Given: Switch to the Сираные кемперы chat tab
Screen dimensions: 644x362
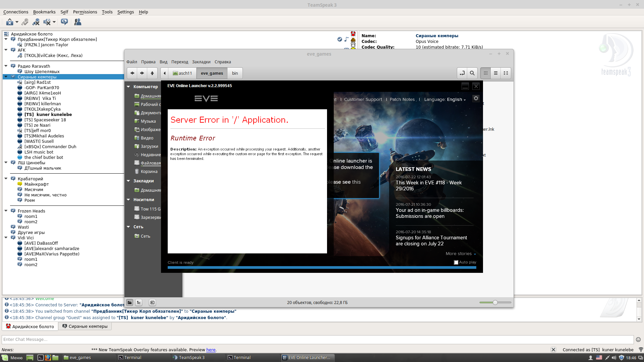Looking at the screenshot, I should (85, 326).
